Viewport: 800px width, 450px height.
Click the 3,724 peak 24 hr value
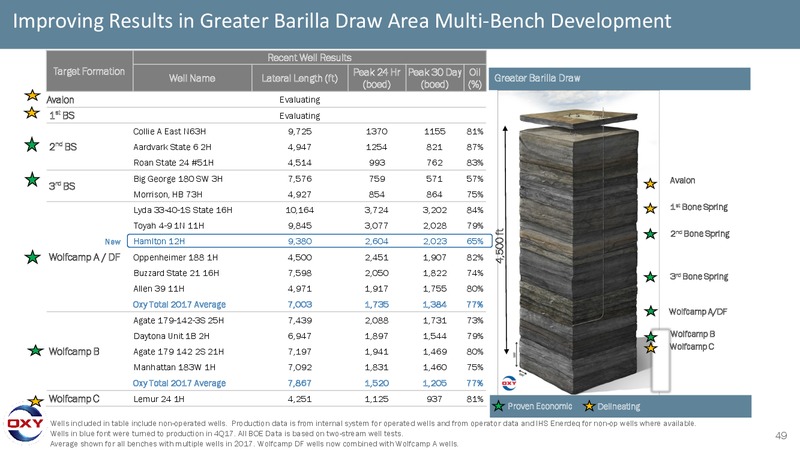(377, 210)
